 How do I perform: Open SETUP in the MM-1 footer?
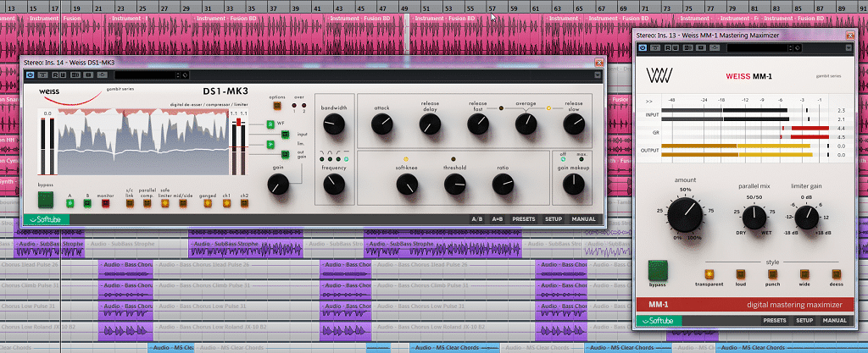pos(804,320)
